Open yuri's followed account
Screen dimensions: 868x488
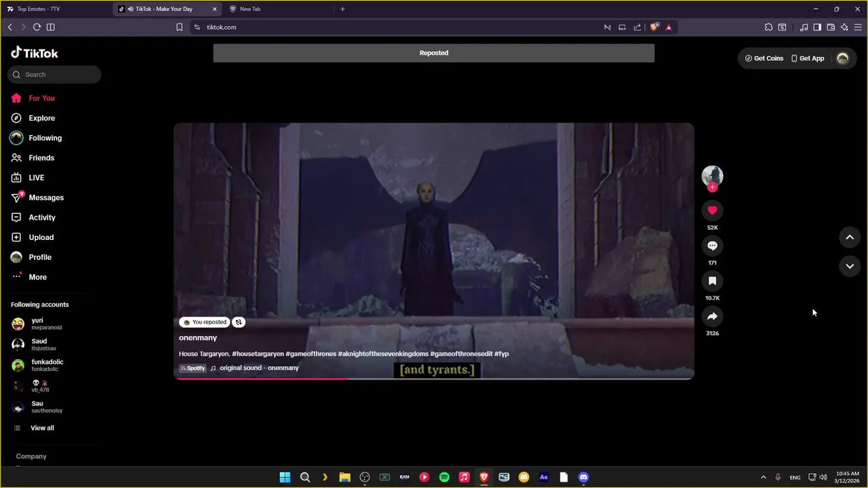pos(46,324)
